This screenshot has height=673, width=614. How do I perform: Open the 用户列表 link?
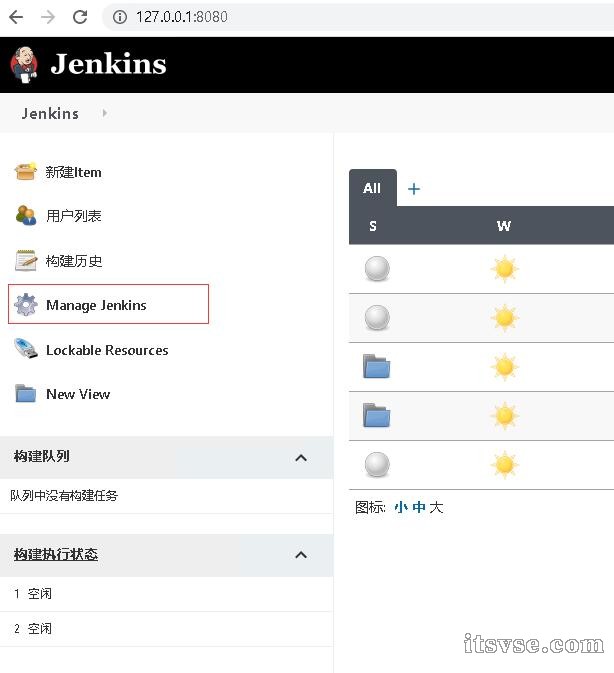(74, 216)
